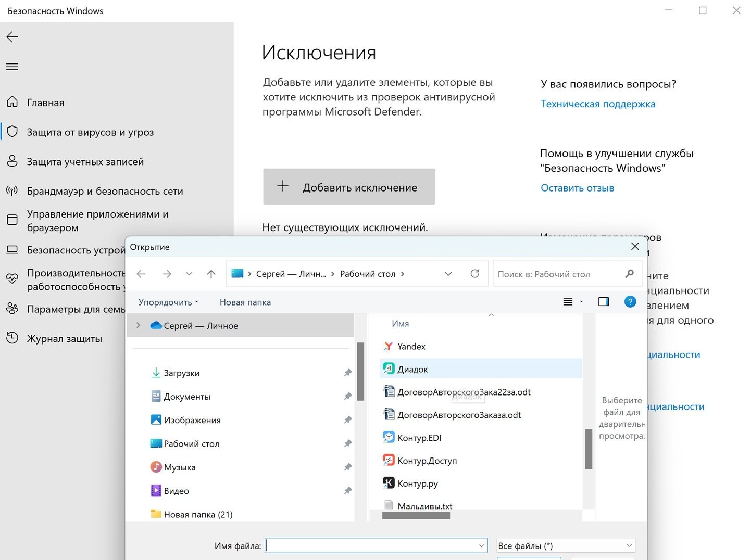The height and width of the screenshot is (560, 750).
Task: Open Оставить отзыв link
Action: (x=577, y=188)
